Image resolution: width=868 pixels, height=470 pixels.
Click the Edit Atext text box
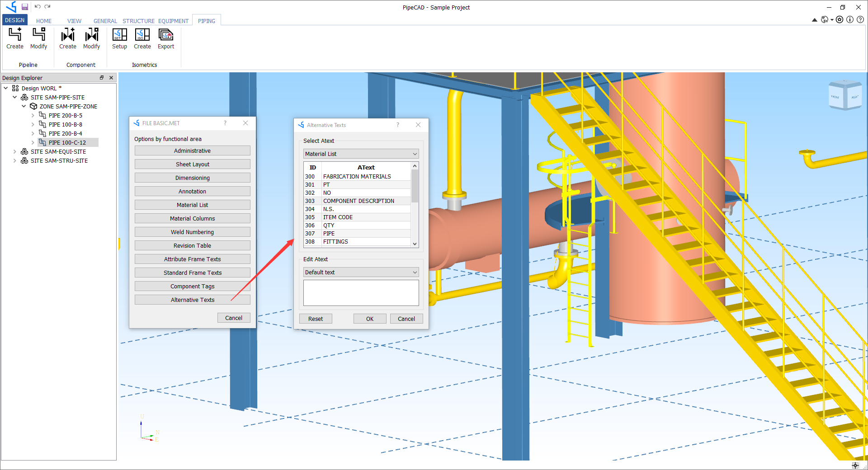(361, 293)
